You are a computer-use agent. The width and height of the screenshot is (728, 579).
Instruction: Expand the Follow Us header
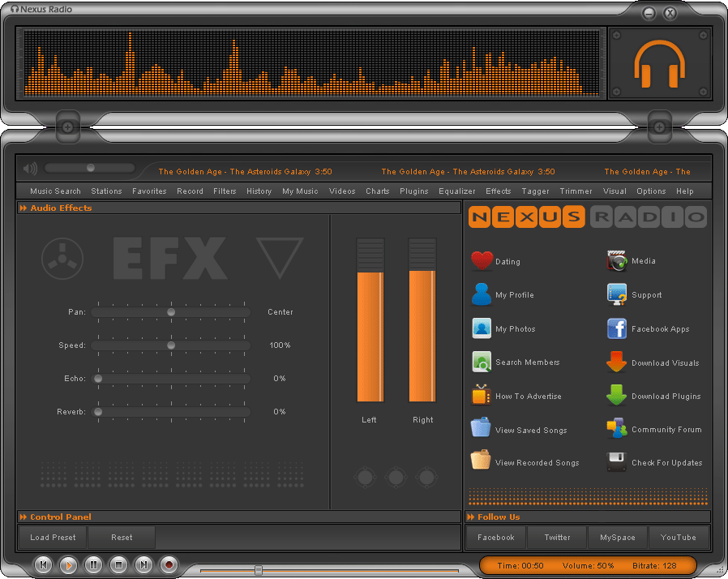[x=588, y=517]
